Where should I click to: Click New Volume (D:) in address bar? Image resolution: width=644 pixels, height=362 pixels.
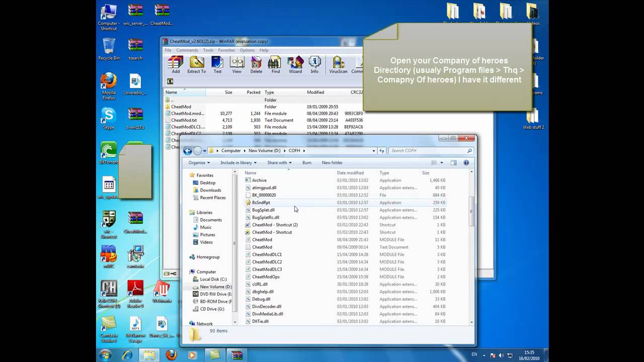[x=264, y=150]
